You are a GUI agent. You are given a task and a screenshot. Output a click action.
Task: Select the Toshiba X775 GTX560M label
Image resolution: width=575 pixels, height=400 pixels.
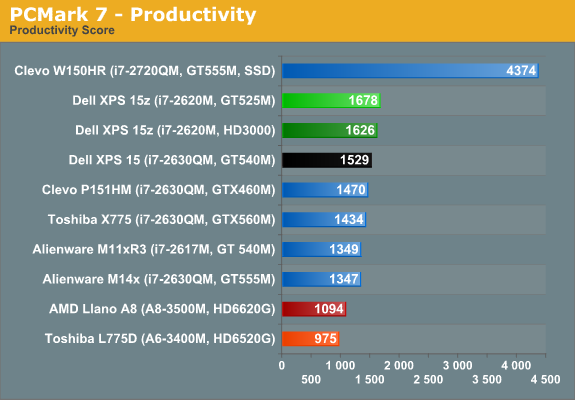161,220
